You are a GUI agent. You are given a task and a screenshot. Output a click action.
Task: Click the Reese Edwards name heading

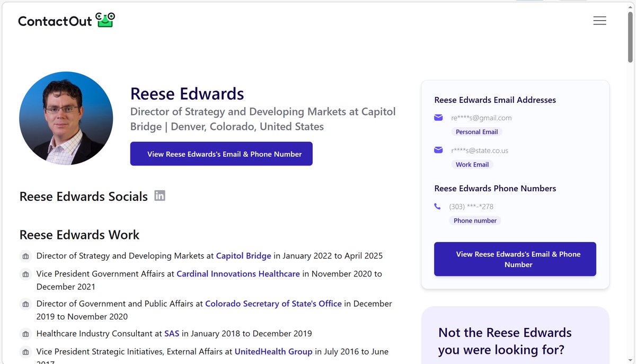pyautogui.click(x=187, y=94)
